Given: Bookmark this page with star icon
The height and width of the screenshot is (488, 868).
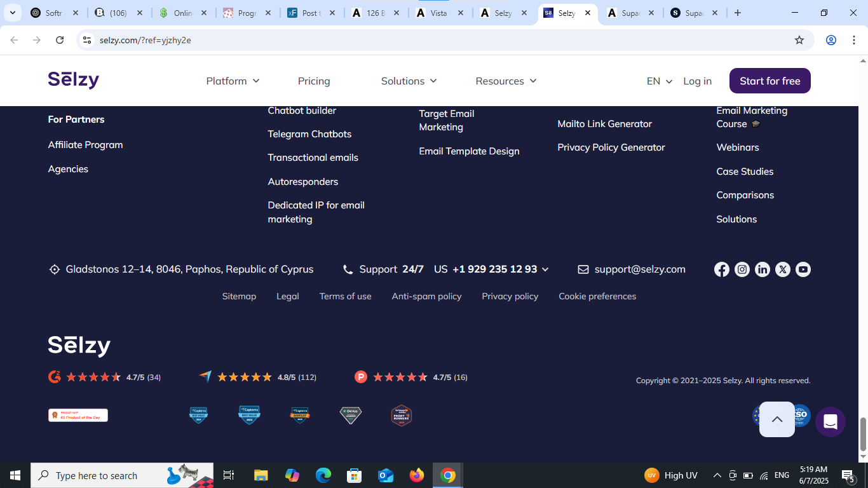Looking at the screenshot, I should 799,40.
